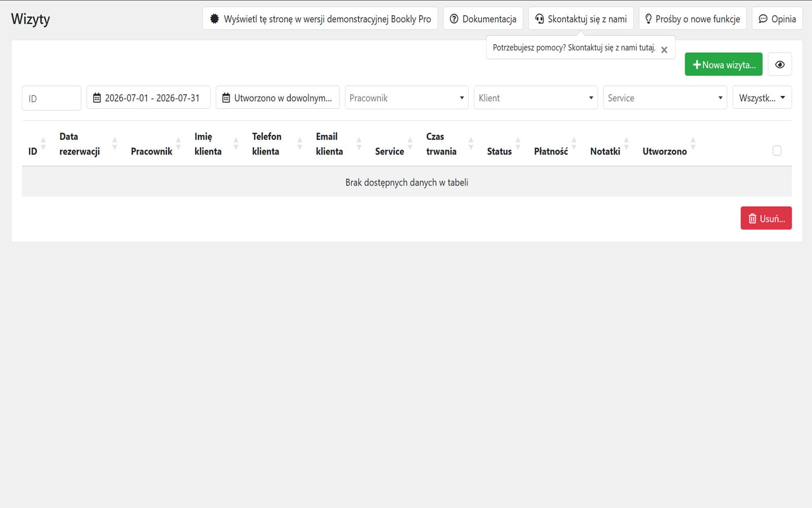This screenshot has height=508, width=812.
Task: Click Skontaktuj się z nami button
Action: [x=581, y=19]
